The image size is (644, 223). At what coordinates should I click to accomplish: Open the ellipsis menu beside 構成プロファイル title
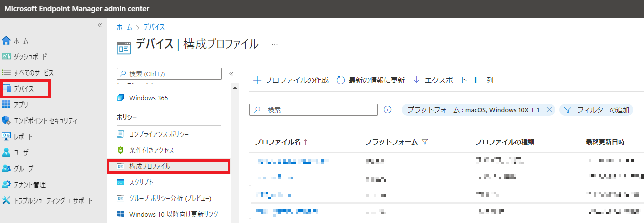pos(274,44)
